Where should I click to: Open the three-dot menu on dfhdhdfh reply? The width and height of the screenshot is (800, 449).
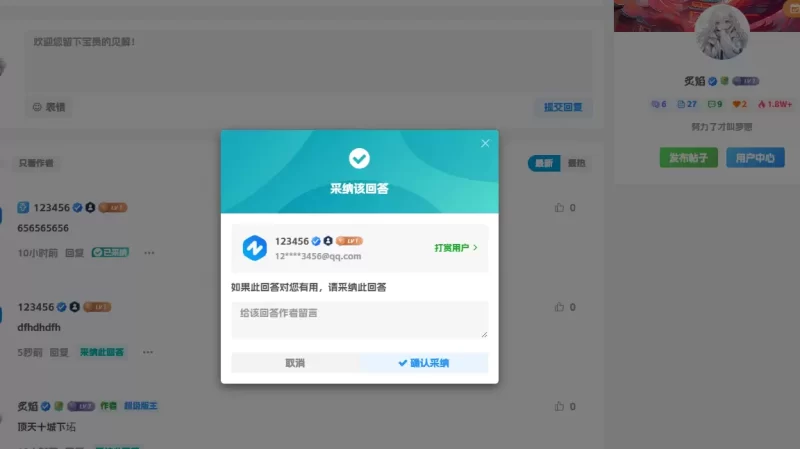148,352
